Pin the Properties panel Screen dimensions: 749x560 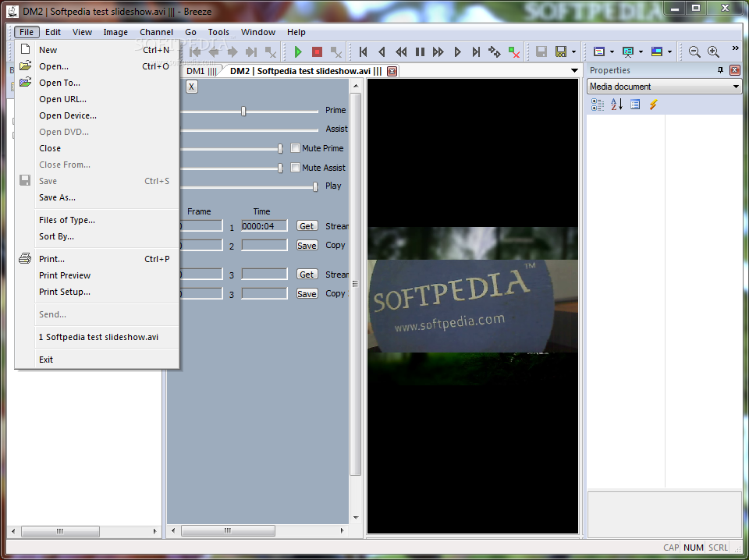pyautogui.click(x=720, y=70)
